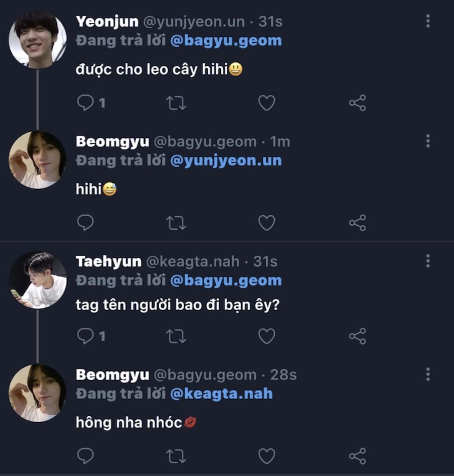Retweet Yeonjun's "được cho leo cây" tweet
This screenshot has height=476, width=454.
point(176,103)
